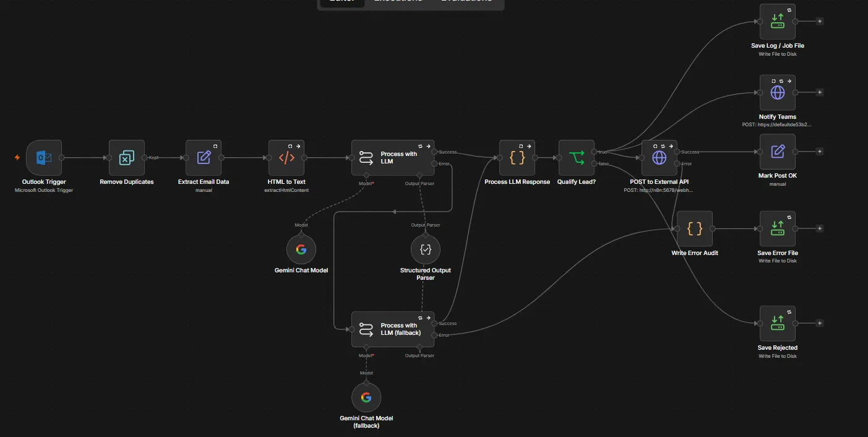Click "manual" under Extract Email Data
868x437 pixels.
point(204,190)
